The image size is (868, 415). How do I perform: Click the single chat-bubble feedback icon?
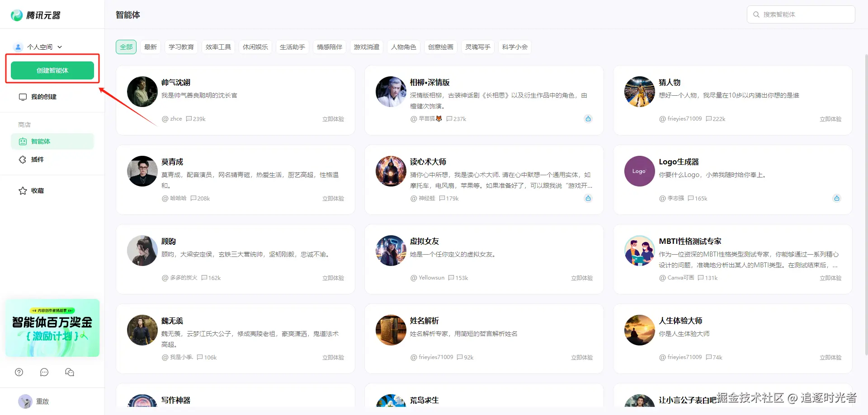[x=44, y=372]
